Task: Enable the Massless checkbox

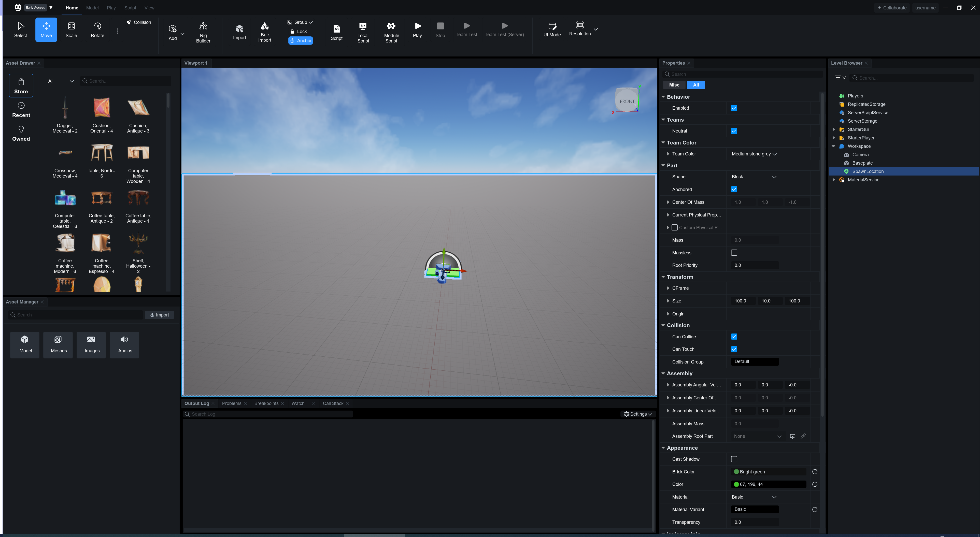Action: click(734, 253)
